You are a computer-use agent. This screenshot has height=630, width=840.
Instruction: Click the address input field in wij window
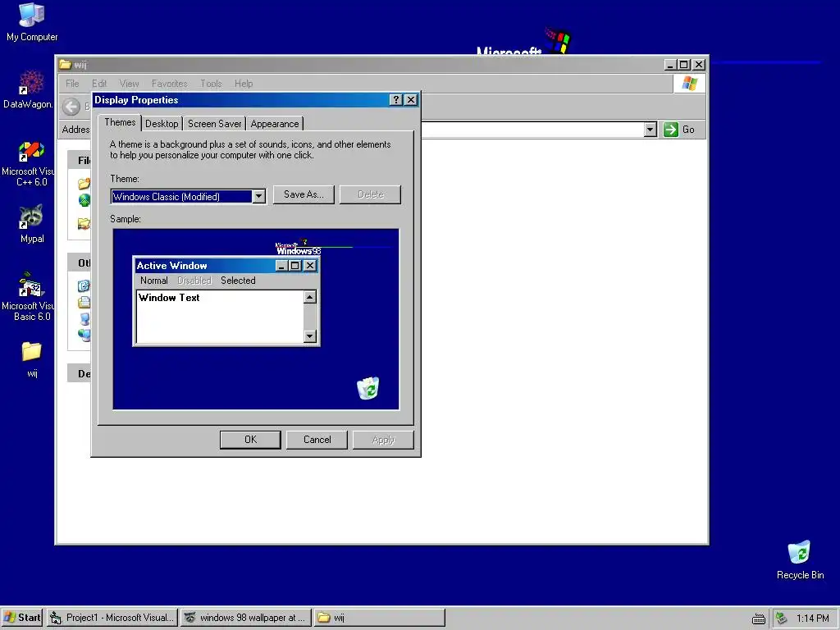532,130
